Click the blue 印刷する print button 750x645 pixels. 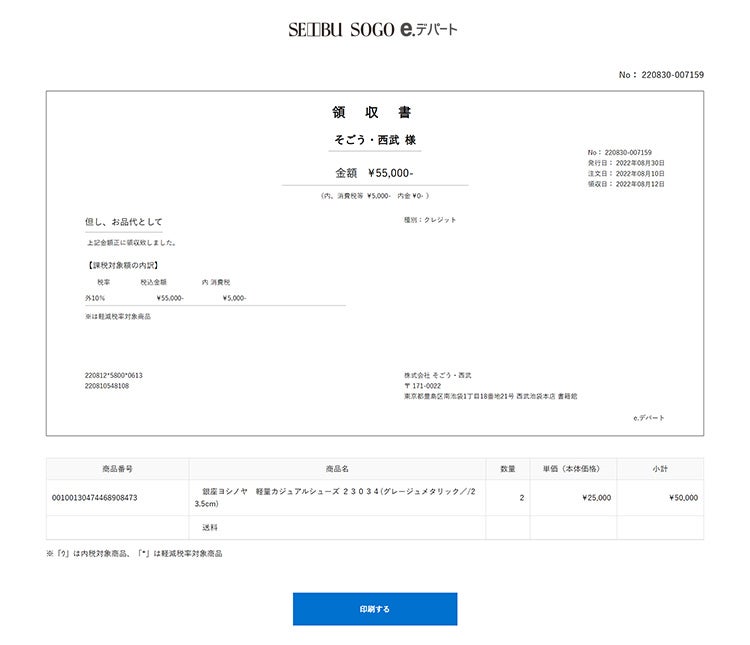(375, 609)
